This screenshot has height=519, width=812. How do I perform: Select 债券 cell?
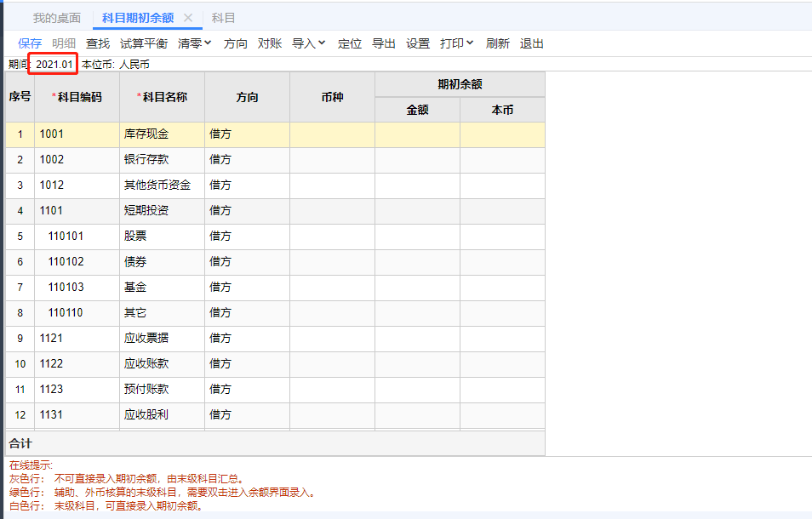162,262
